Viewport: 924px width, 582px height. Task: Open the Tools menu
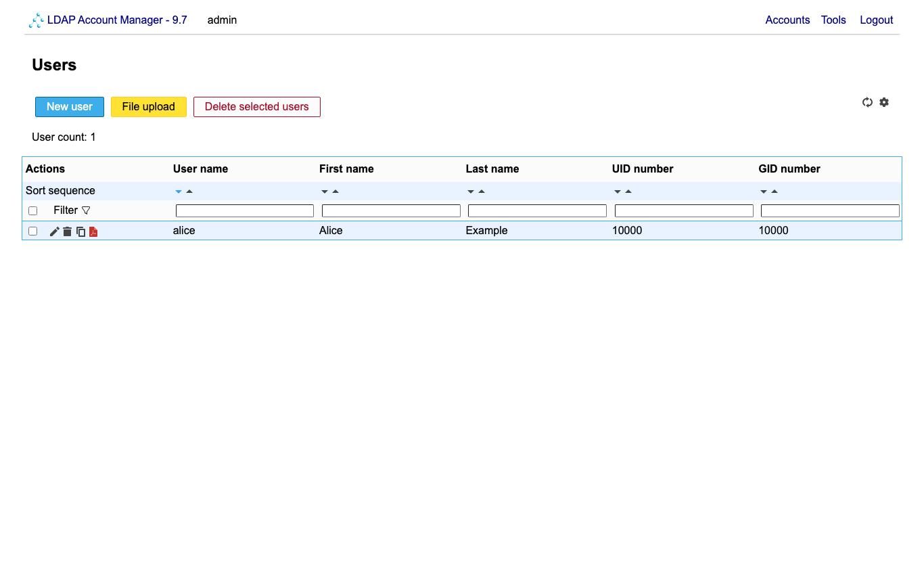click(x=833, y=20)
